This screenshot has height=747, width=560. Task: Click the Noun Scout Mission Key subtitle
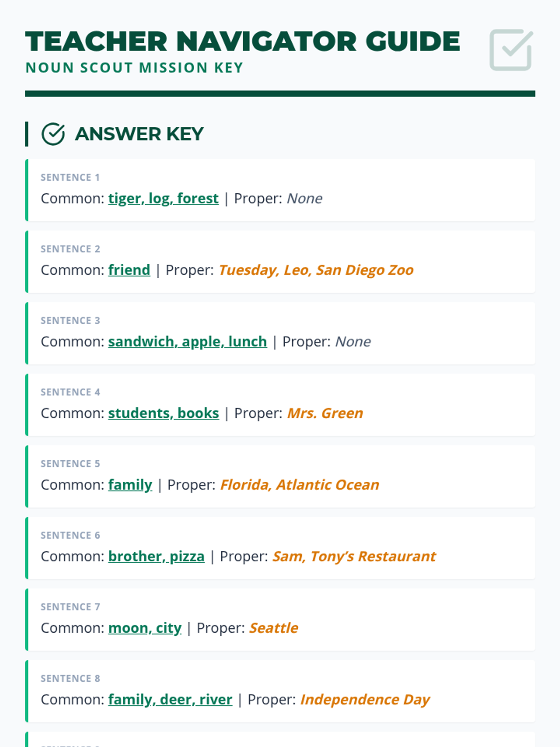(x=134, y=68)
